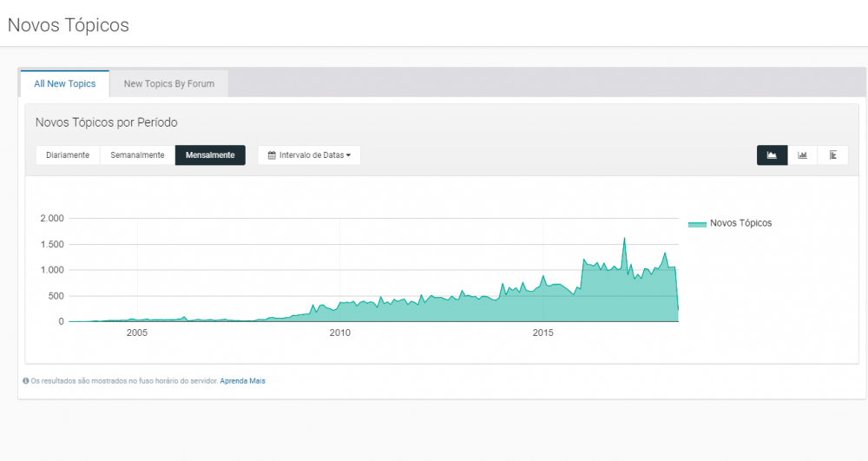
Task: Select Diariamente time period
Action: 68,155
